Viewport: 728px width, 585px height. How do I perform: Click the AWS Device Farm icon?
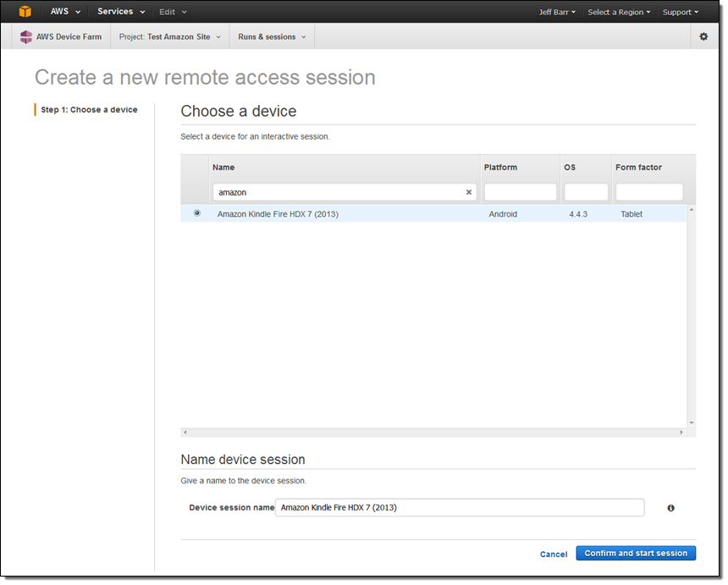[26, 37]
